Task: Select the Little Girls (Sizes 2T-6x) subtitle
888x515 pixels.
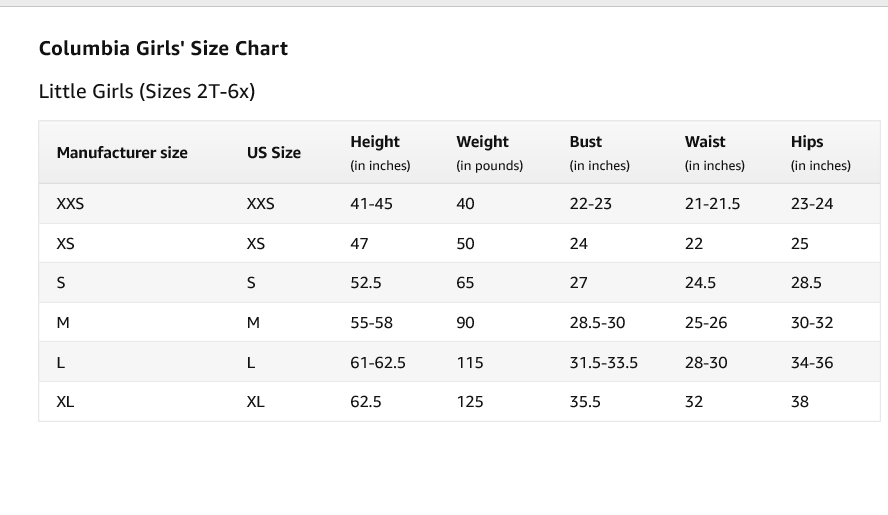Action: click(x=147, y=91)
